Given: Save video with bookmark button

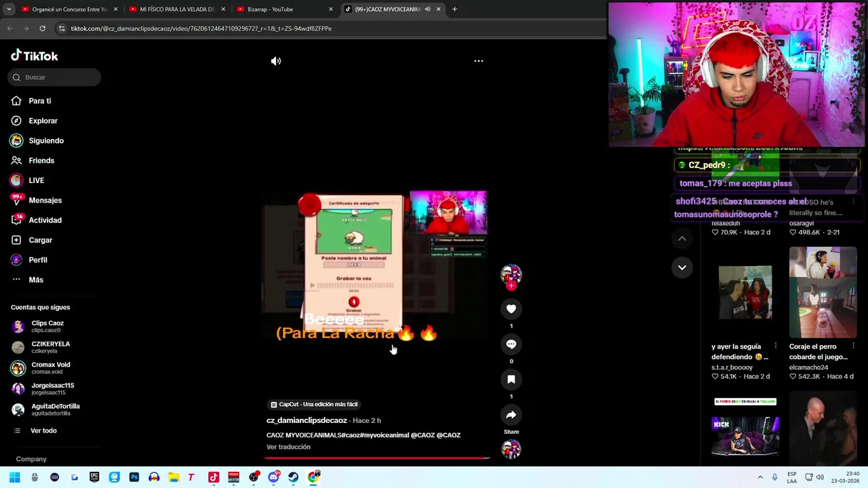Looking at the screenshot, I should coord(511,380).
